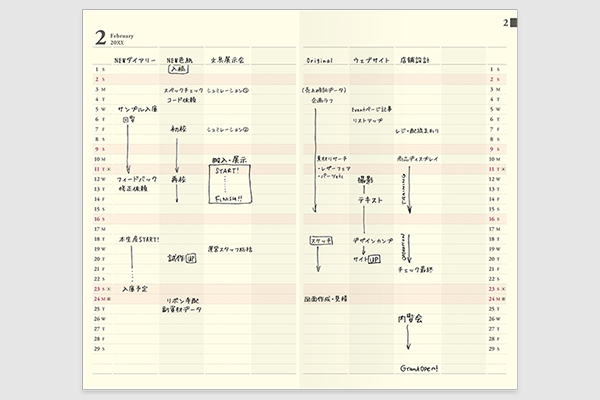600x400 pixels.
Task: Click the February 20XX label
Action: tap(121, 37)
